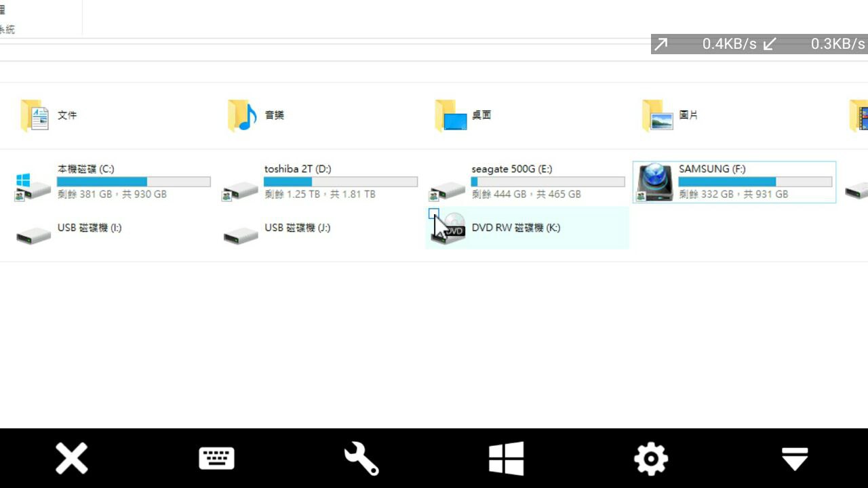Image resolution: width=868 pixels, height=488 pixels.
Task: Click the seagate 500G (E:) drive name
Action: tap(512, 169)
